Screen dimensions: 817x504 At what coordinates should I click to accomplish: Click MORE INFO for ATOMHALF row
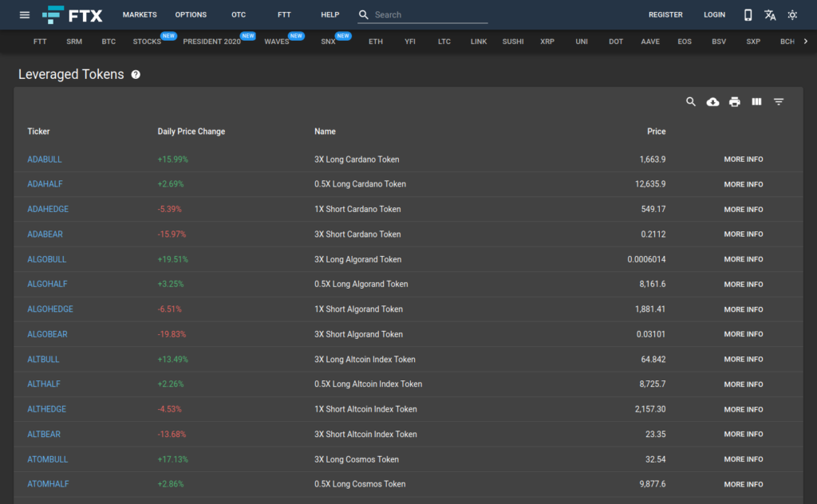tap(744, 484)
